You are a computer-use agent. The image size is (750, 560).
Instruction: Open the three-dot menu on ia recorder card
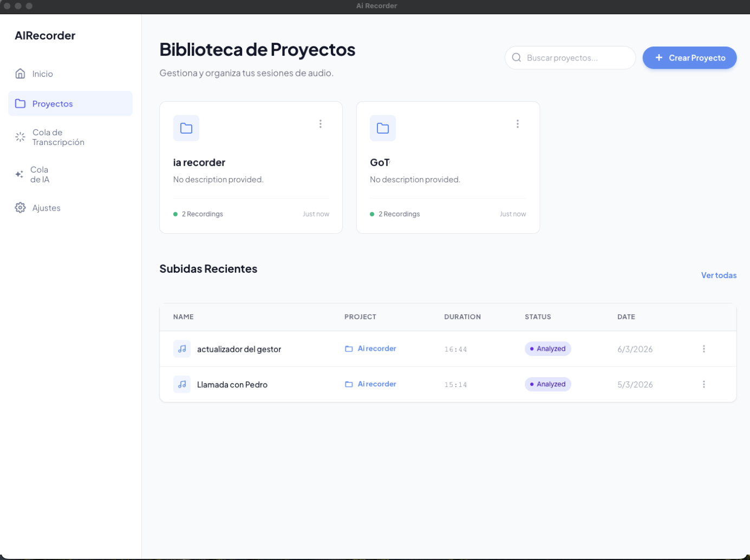tap(321, 124)
